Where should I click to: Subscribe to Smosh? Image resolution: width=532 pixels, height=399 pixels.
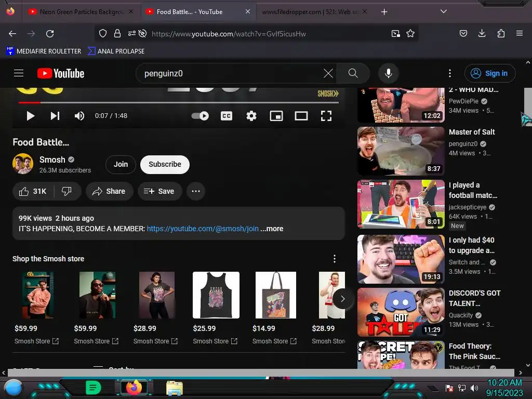tap(165, 164)
